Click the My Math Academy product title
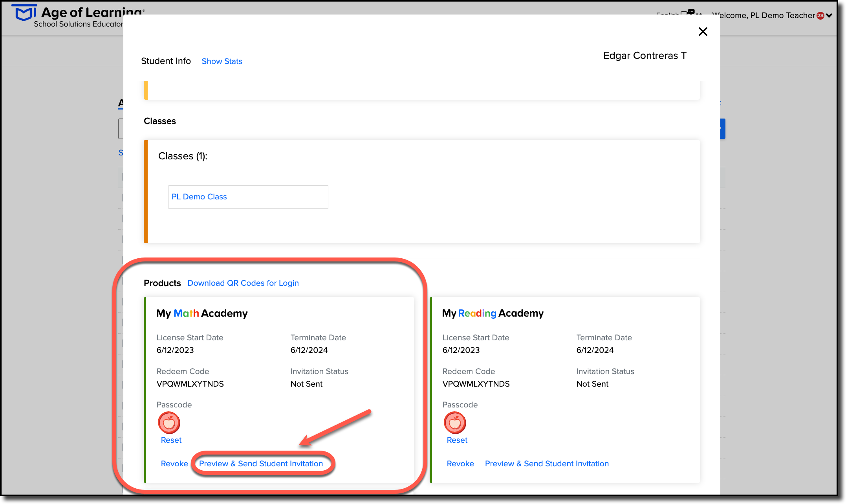 tap(202, 313)
